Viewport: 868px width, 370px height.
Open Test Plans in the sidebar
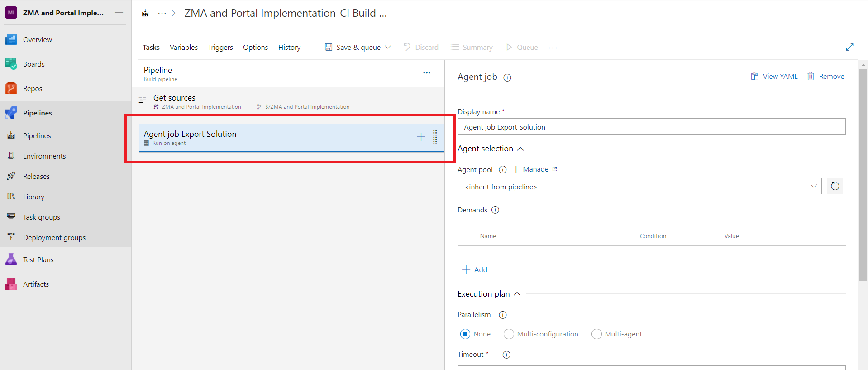[38, 260]
